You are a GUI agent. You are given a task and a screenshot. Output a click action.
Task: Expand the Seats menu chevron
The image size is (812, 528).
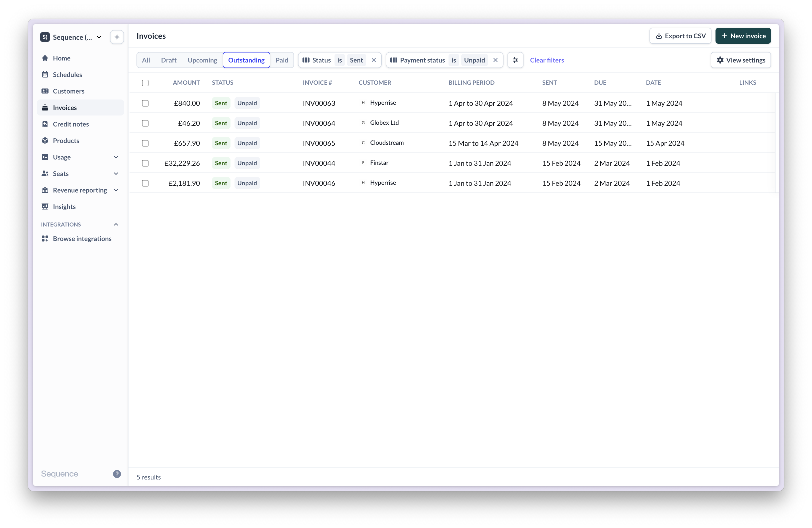[116, 173]
